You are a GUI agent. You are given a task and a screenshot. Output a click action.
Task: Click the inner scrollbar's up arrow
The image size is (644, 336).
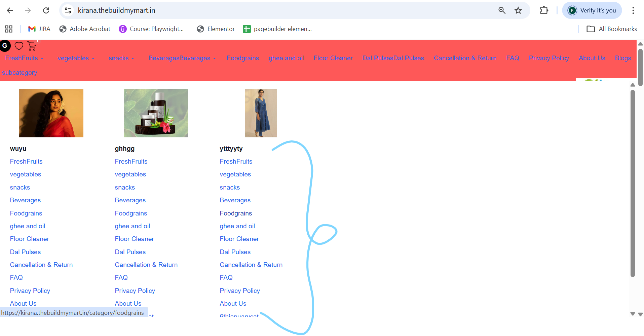tap(633, 85)
